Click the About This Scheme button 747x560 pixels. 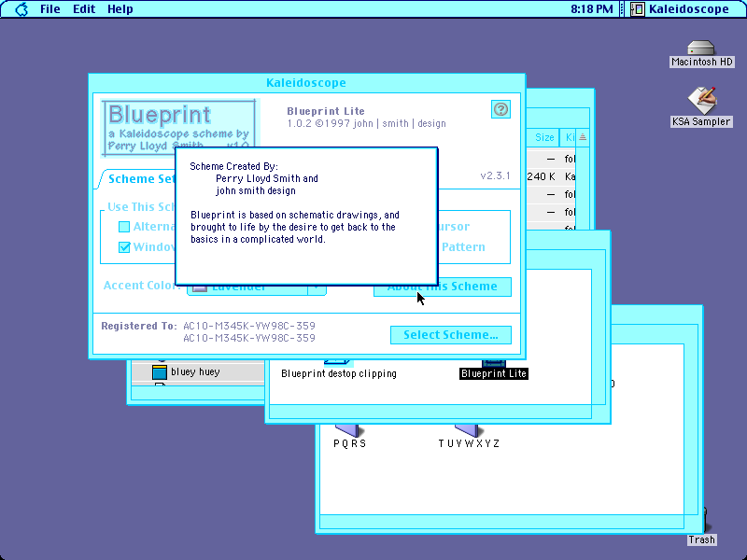coord(443,287)
